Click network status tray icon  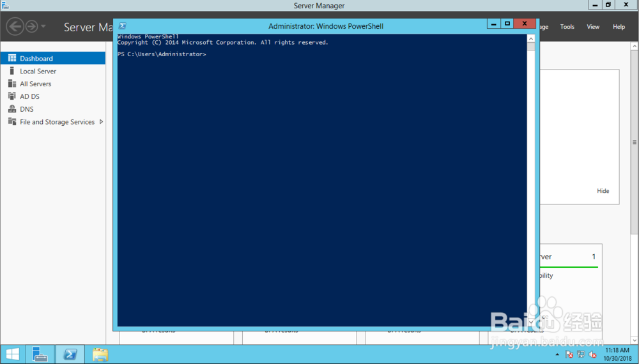point(581,354)
